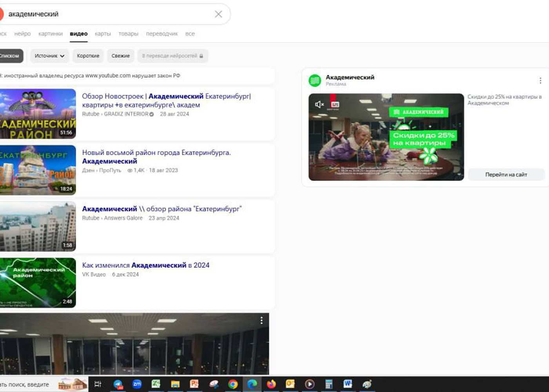Open the media player taskbar icon
Screen dimensions: 549x392
pyautogui.click(x=309, y=384)
